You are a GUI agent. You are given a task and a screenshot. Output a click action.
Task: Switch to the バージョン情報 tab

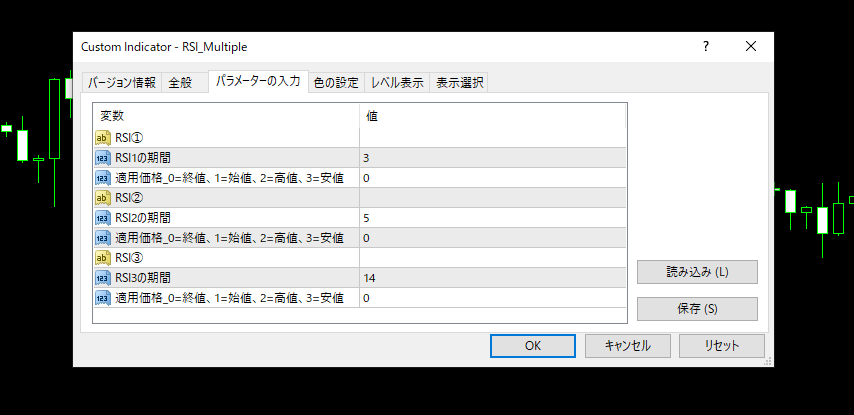[x=120, y=83]
